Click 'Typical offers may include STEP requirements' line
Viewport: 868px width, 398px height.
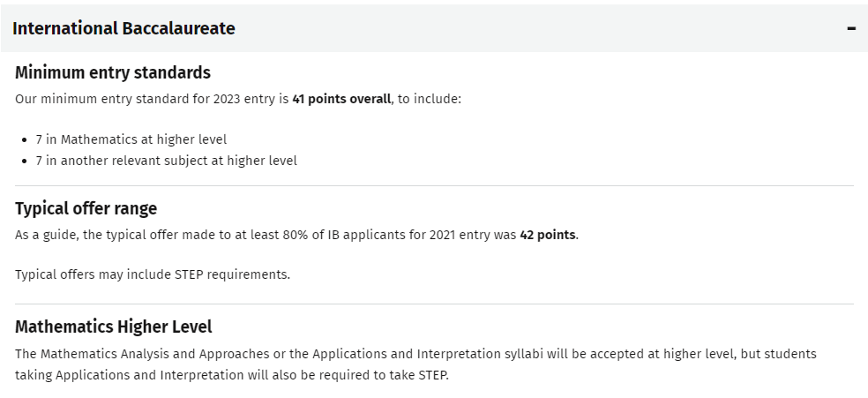pyautogui.click(x=153, y=274)
